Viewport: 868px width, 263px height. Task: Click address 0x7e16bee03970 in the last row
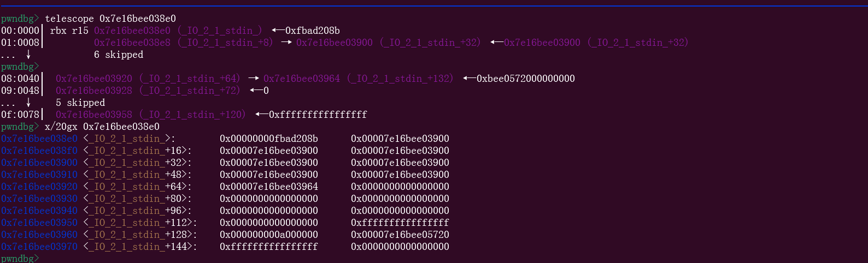tap(39, 247)
